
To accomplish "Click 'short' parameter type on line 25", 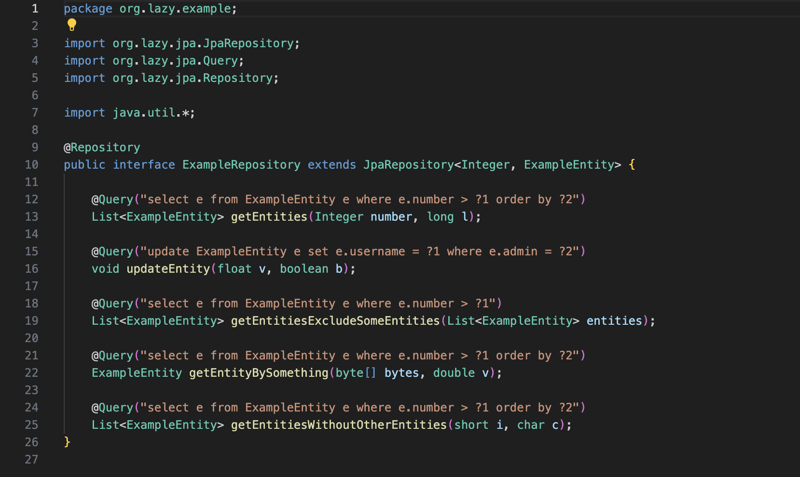I will click(471, 425).
